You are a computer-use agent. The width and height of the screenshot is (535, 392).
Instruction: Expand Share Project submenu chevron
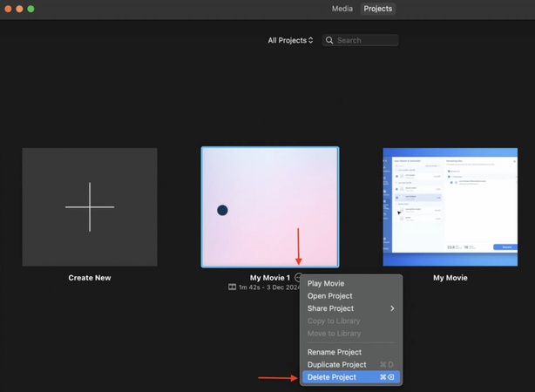pyautogui.click(x=392, y=308)
